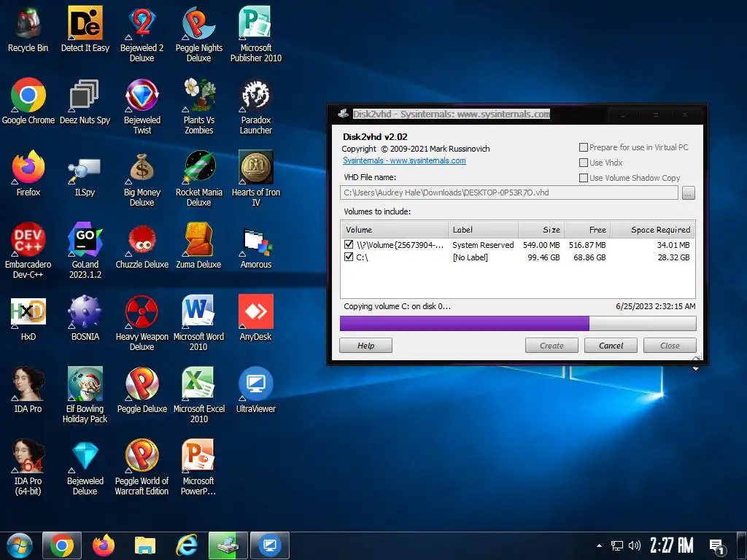747x560 pixels.
Task: Click Peggle Deluxe desktop icon
Action: click(x=142, y=391)
